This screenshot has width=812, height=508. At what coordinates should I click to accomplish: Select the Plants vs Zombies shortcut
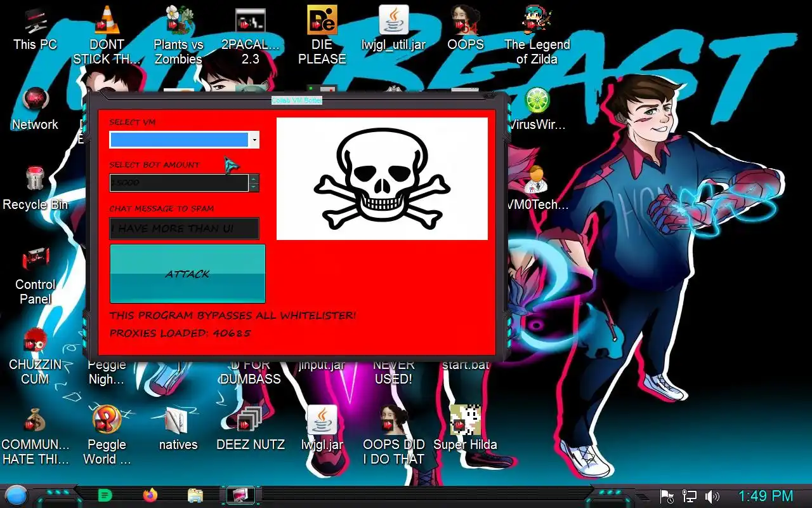pyautogui.click(x=178, y=35)
